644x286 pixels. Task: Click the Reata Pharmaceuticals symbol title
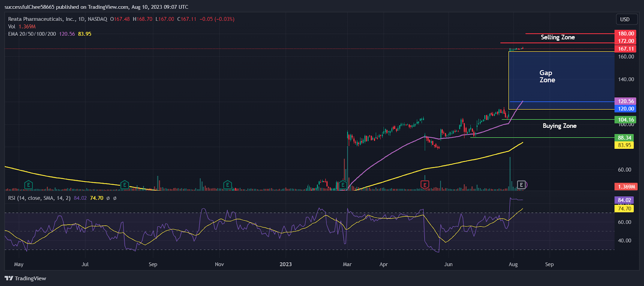click(58, 19)
